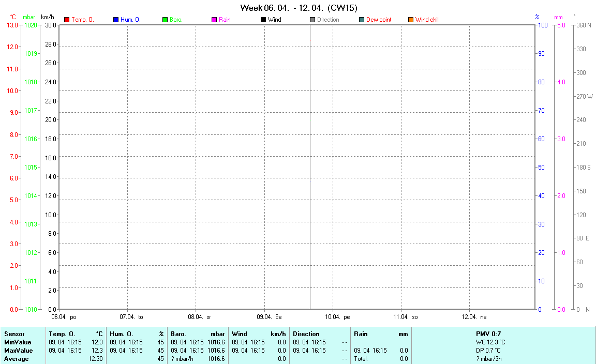Click the chart title Week 06.04. - 12.04.
Image resolution: width=596 pixels, height=364 pixels.
coord(299,8)
